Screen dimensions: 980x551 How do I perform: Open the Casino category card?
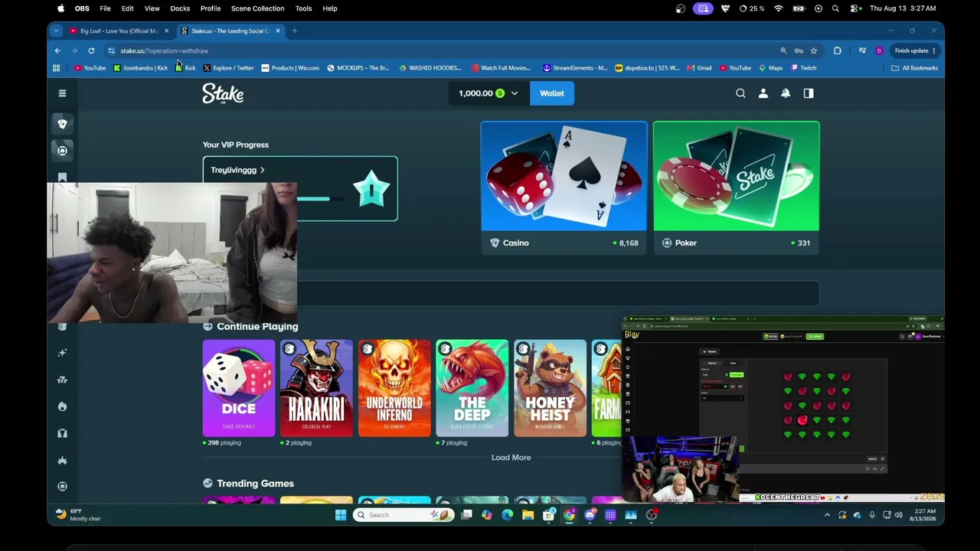coord(564,188)
